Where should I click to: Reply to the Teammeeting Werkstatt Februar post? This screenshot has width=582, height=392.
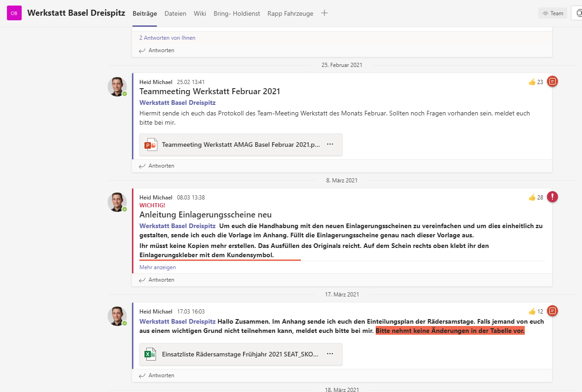click(x=157, y=166)
